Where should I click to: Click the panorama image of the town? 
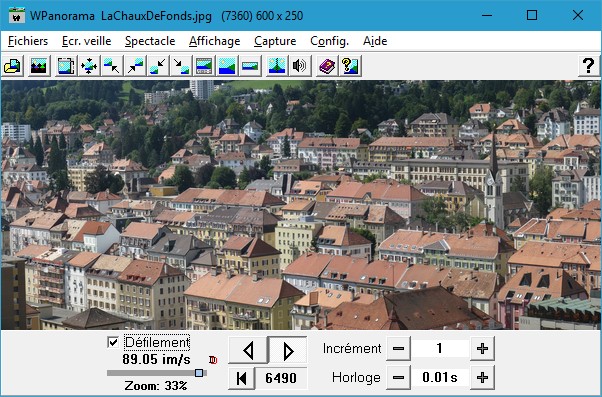point(301,205)
